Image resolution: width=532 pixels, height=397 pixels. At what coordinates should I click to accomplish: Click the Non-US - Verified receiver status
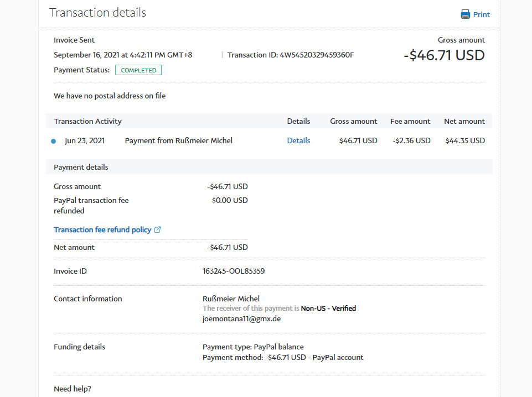click(328, 309)
